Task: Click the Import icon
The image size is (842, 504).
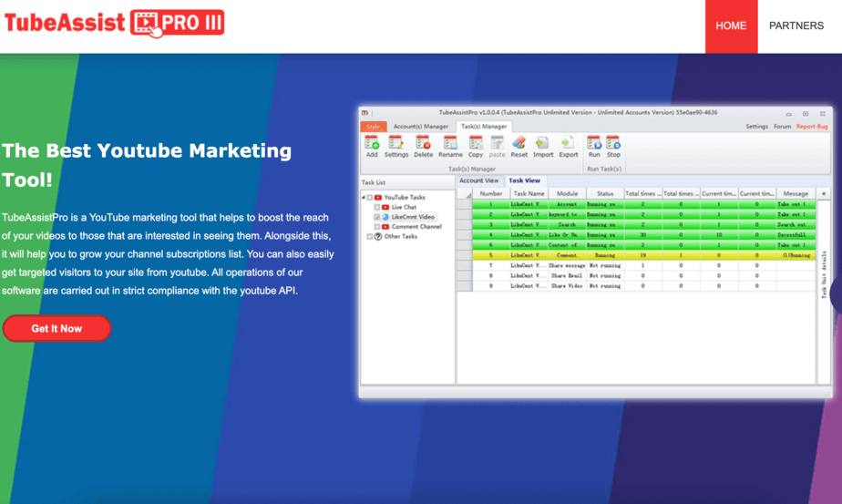Action: [542, 143]
